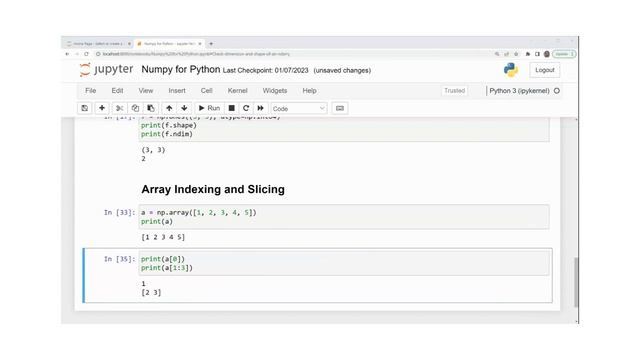Close the Home Page browser tab
The width and height of the screenshot is (640, 360).
(129, 44)
